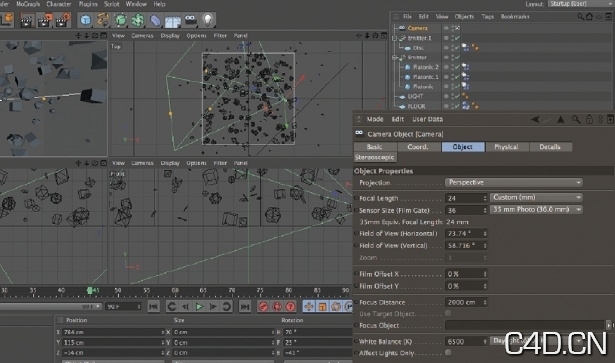Viewport: 615px width, 363px height.
Task: Switch to the Physical tab
Action: tap(506, 147)
